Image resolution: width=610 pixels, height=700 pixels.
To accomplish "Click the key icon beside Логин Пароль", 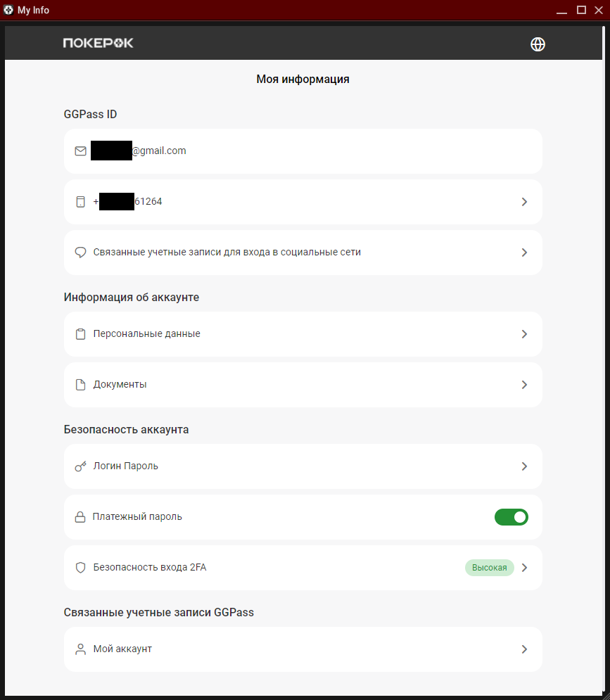I will coord(80,466).
